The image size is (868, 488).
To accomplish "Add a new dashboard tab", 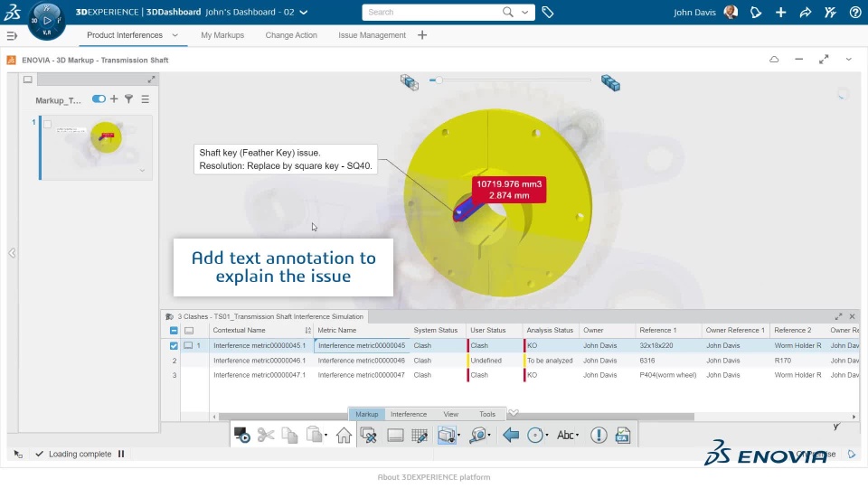I will tap(422, 35).
